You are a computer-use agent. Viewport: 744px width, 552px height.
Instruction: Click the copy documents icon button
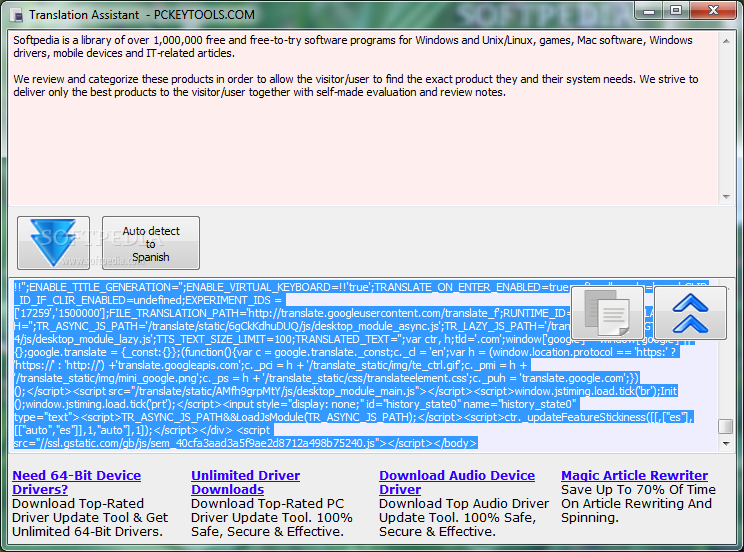[607, 313]
